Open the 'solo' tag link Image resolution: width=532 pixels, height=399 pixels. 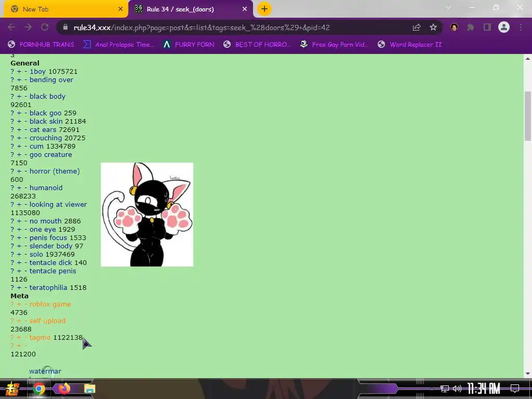click(36, 255)
